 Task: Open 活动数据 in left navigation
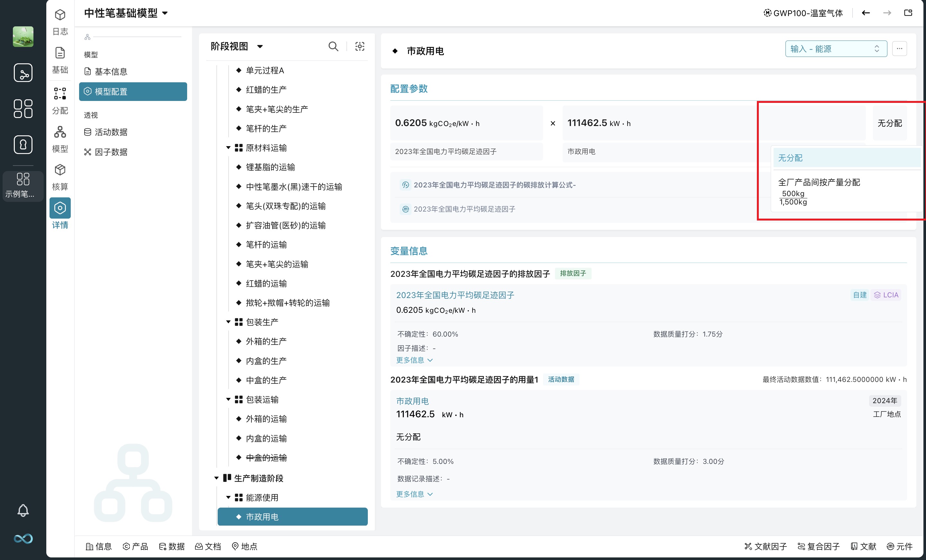tap(111, 132)
